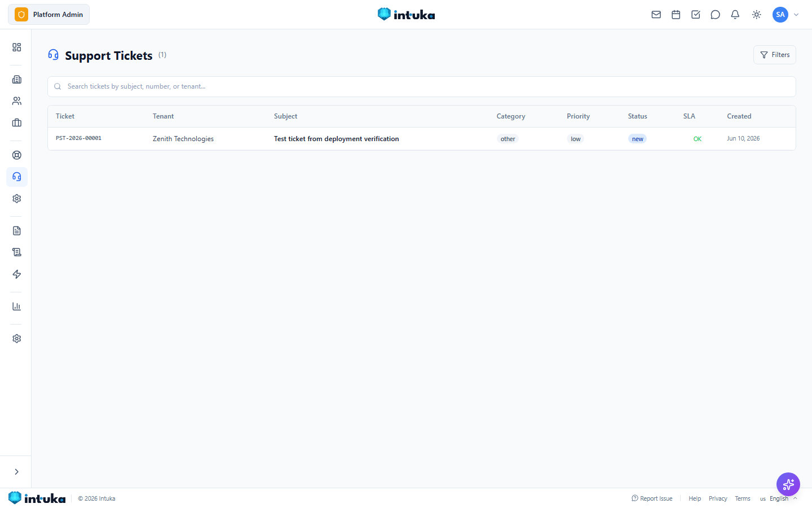
Task: Expand the sidebar with the chevron arrow
Action: pyautogui.click(x=17, y=472)
